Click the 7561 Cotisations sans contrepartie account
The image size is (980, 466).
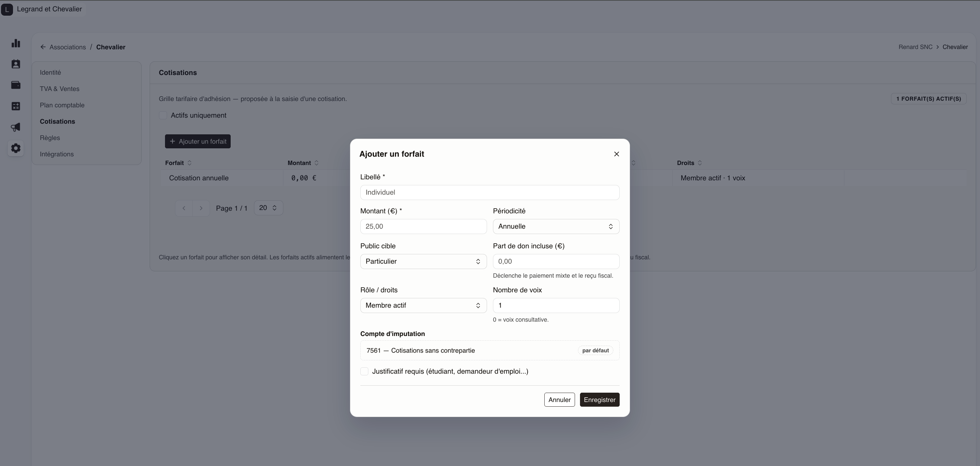[x=490, y=351]
